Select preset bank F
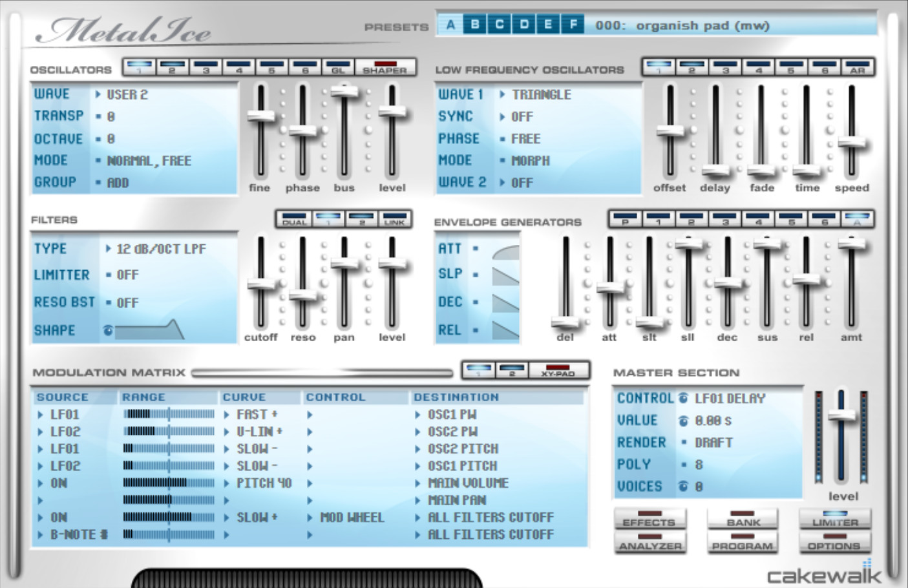 tap(573, 25)
